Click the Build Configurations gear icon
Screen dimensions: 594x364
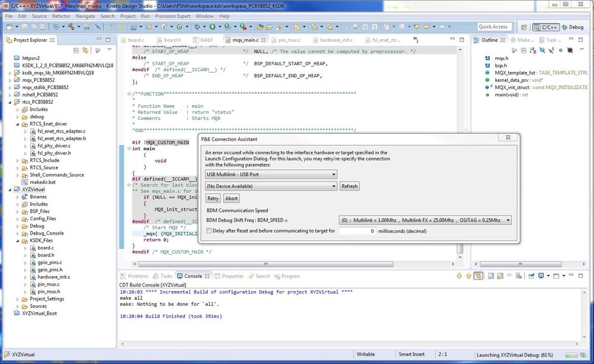tap(56, 27)
